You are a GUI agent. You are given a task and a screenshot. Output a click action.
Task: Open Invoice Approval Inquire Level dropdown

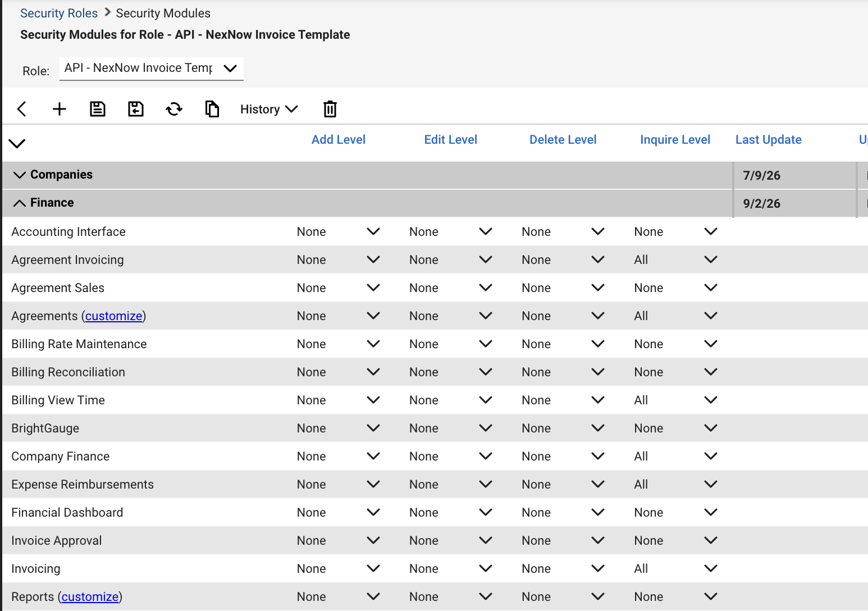pos(675,540)
